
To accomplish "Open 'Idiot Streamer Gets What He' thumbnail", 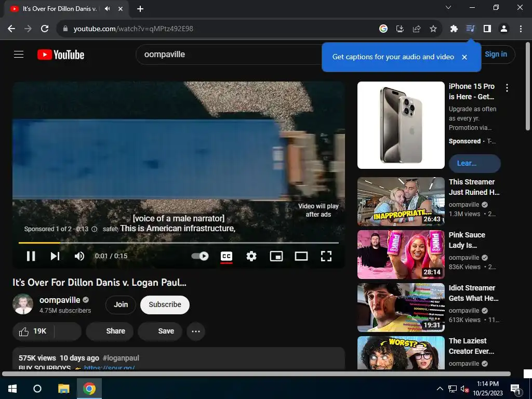I will tap(401, 308).
